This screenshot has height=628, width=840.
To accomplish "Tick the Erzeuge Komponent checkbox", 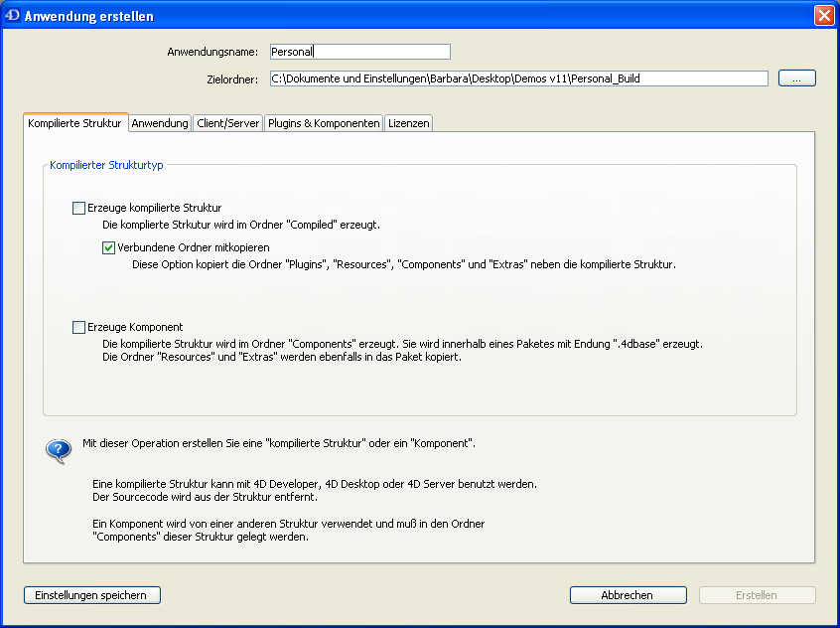I will (79, 327).
